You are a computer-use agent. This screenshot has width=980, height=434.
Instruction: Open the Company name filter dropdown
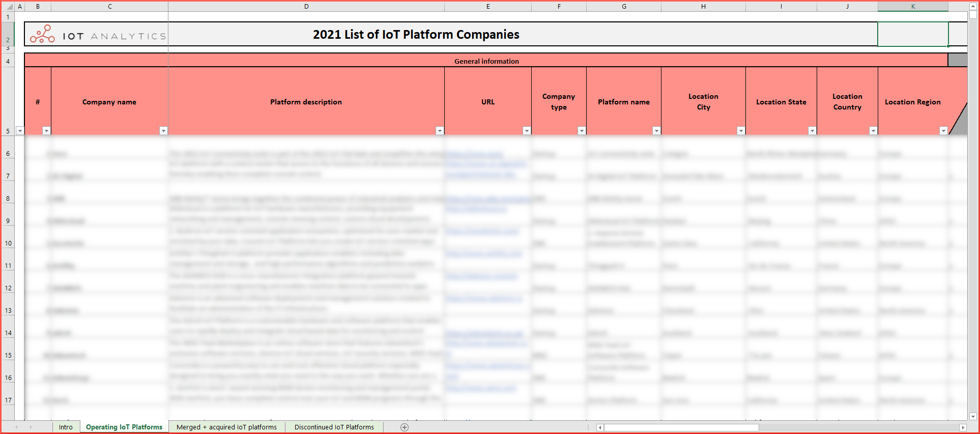pos(163,131)
